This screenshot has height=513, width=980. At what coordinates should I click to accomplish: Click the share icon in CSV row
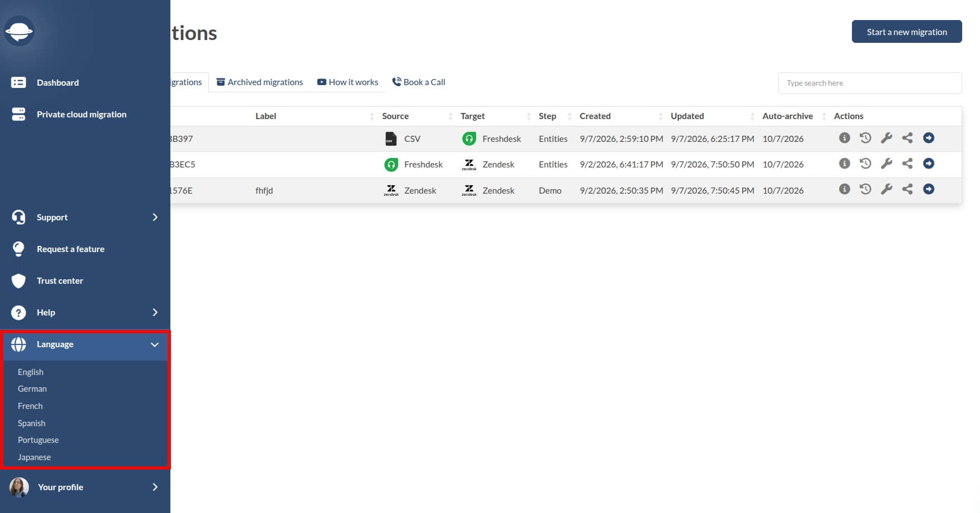(907, 137)
